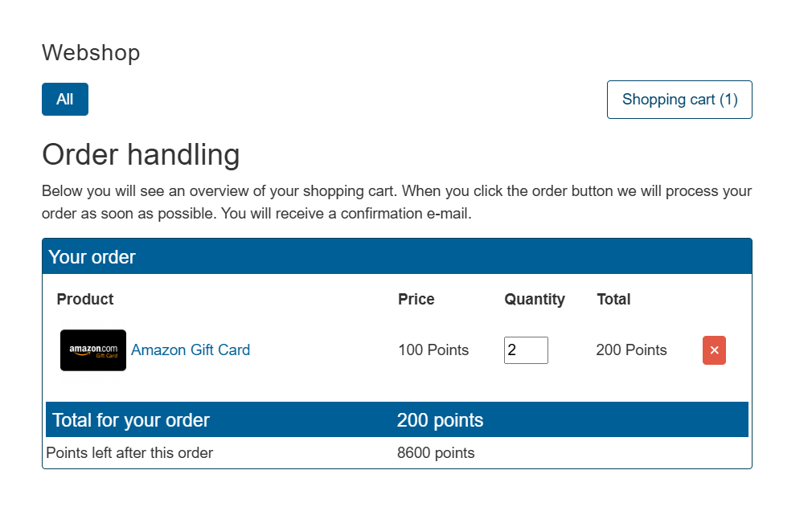Click the Total column header
Viewport: 812px width, 511px height.
[x=613, y=300]
